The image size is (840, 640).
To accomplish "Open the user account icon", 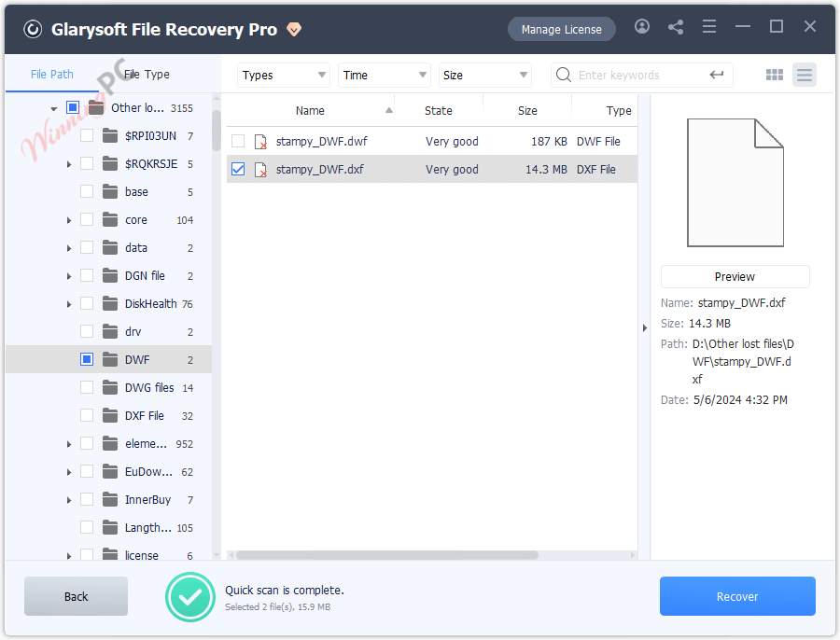I will tap(642, 26).
